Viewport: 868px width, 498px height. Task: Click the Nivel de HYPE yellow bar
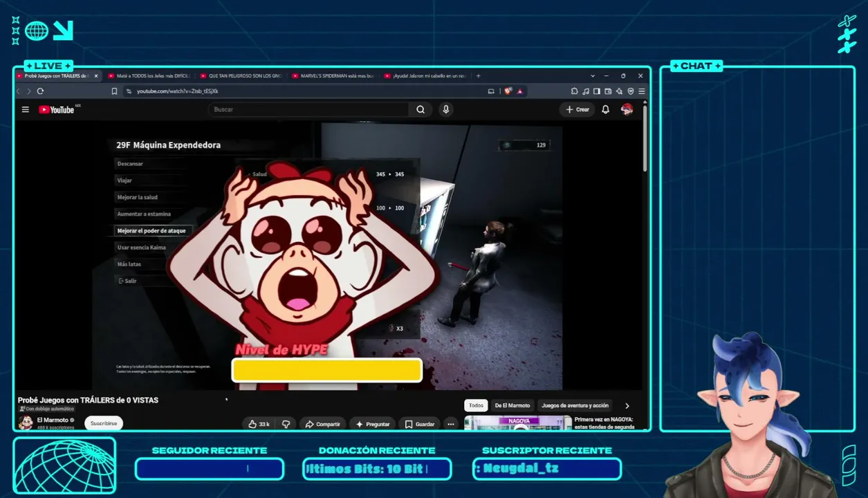[326, 370]
